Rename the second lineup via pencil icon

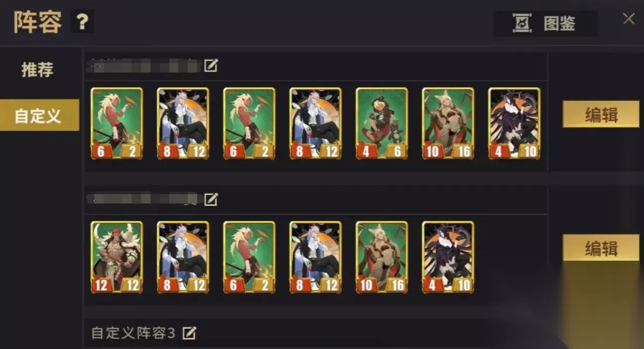[211, 199]
